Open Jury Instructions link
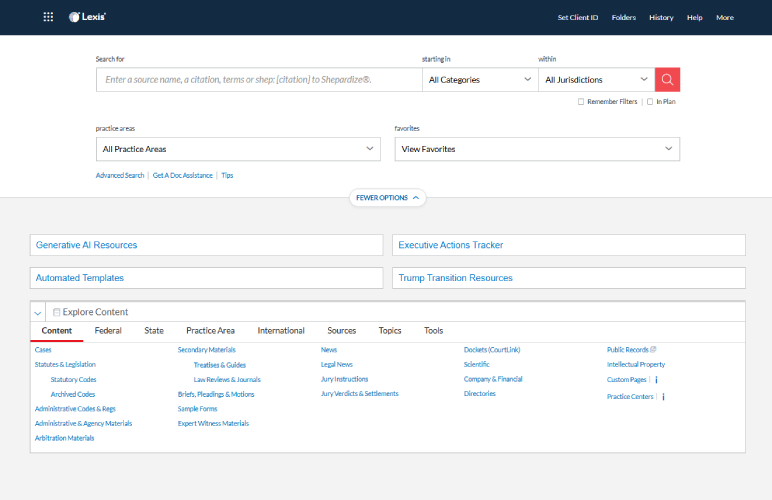This screenshot has height=500, width=772. tap(344, 379)
